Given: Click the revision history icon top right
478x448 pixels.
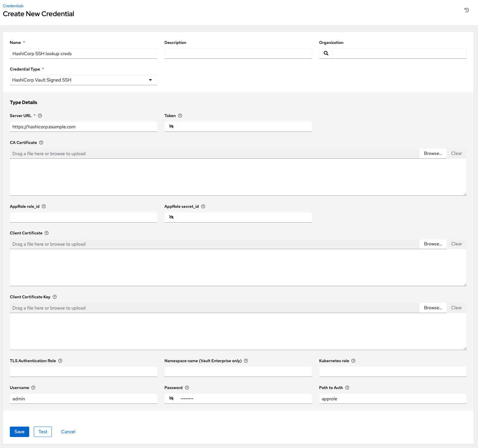Looking at the screenshot, I should (466, 10).
